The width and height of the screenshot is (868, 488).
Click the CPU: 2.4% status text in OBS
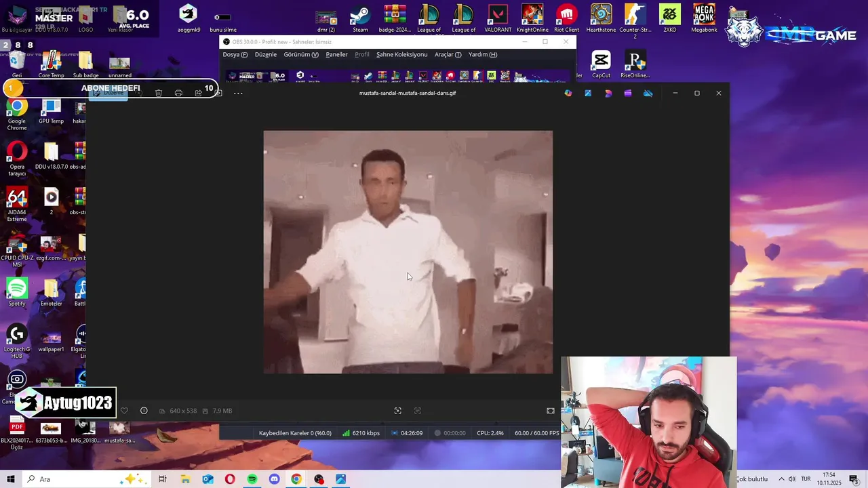(490, 433)
